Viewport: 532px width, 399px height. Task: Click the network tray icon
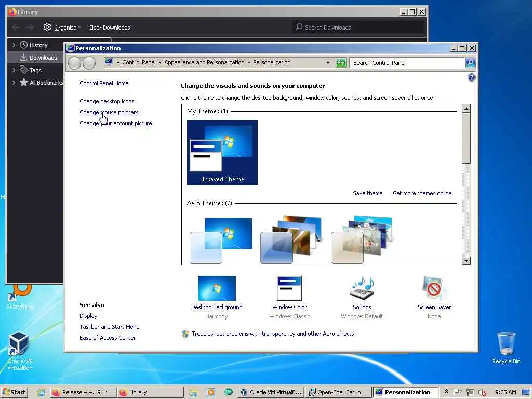pos(470,392)
